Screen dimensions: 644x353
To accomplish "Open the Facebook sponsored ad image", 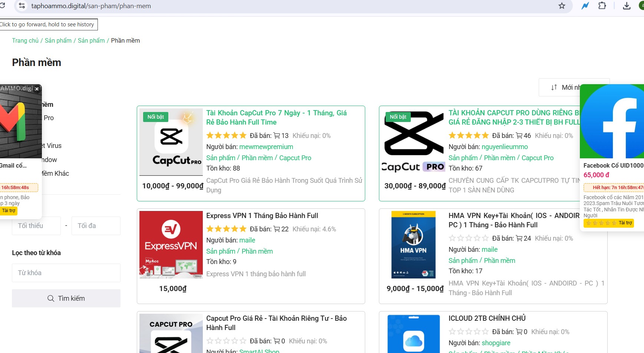I will click(612, 122).
